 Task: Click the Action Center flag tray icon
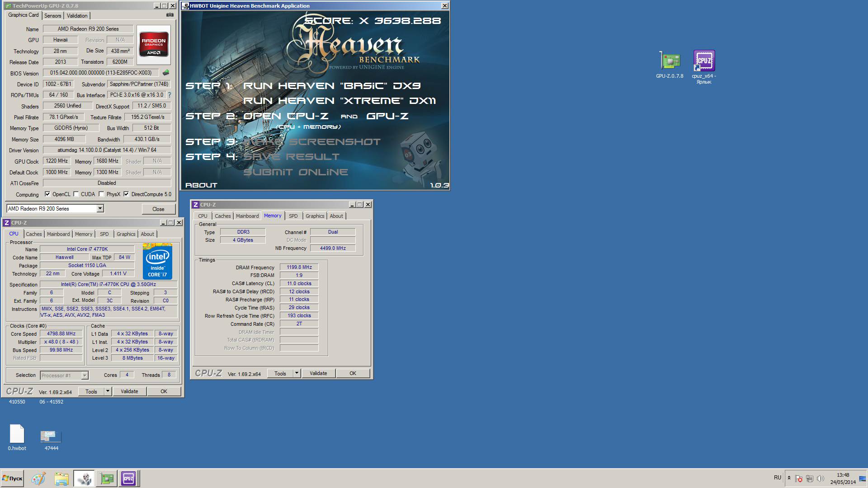click(799, 478)
